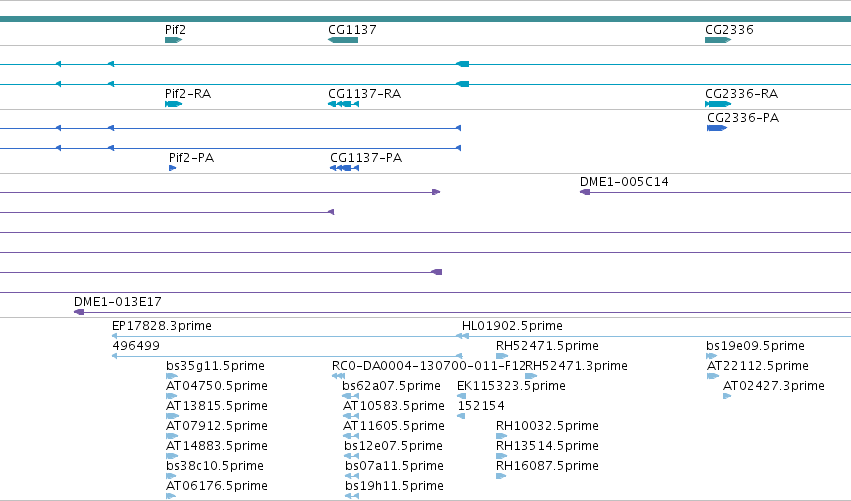The width and height of the screenshot is (851, 501).
Task: Select the RH16087.5prime label
Action: pos(547,466)
